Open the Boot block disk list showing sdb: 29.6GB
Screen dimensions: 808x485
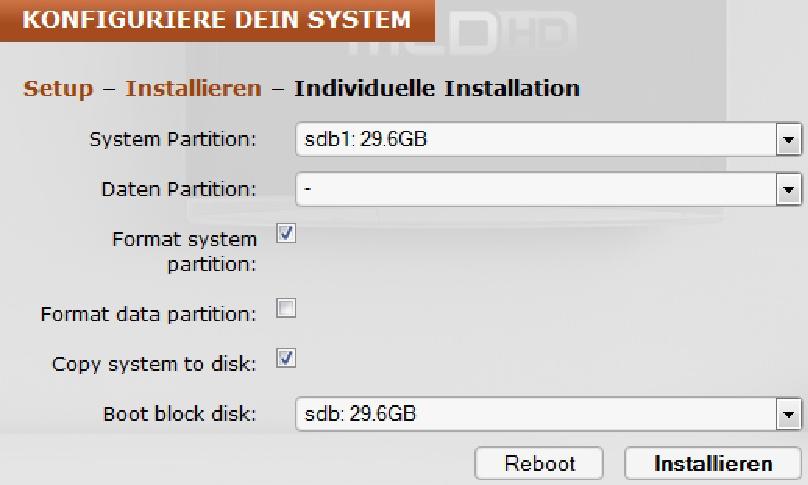click(536, 414)
